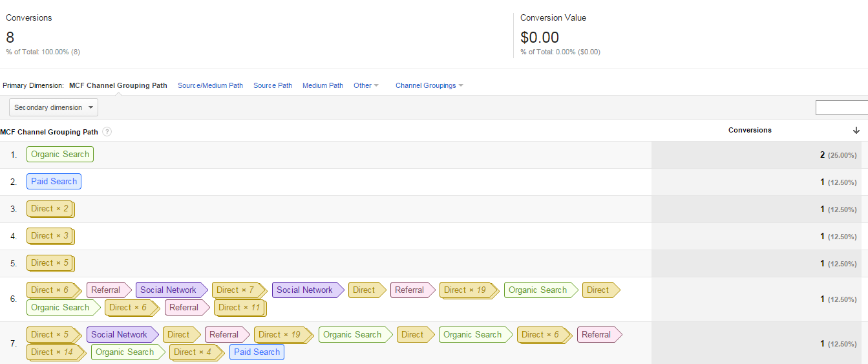Click the Direct × 4 tag

[x=198, y=352]
